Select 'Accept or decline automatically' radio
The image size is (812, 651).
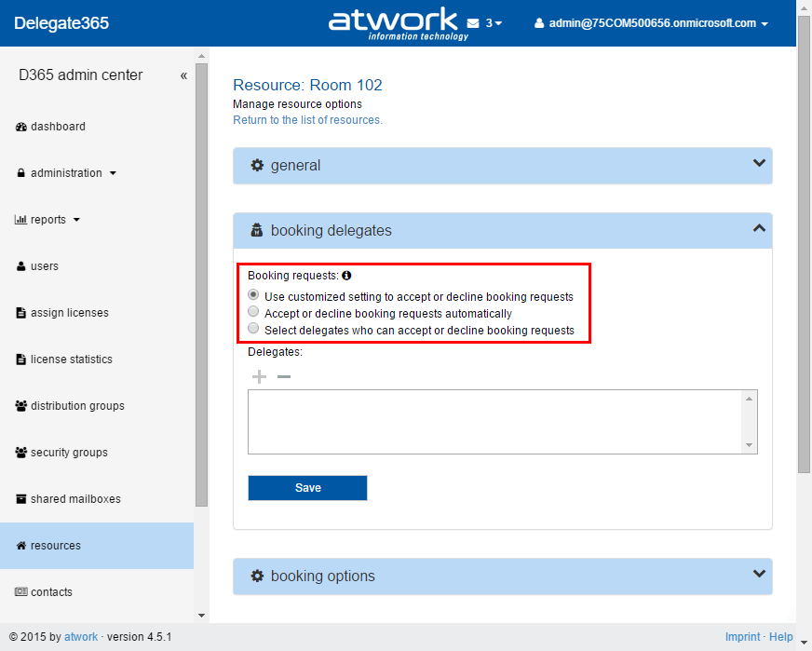point(253,311)
